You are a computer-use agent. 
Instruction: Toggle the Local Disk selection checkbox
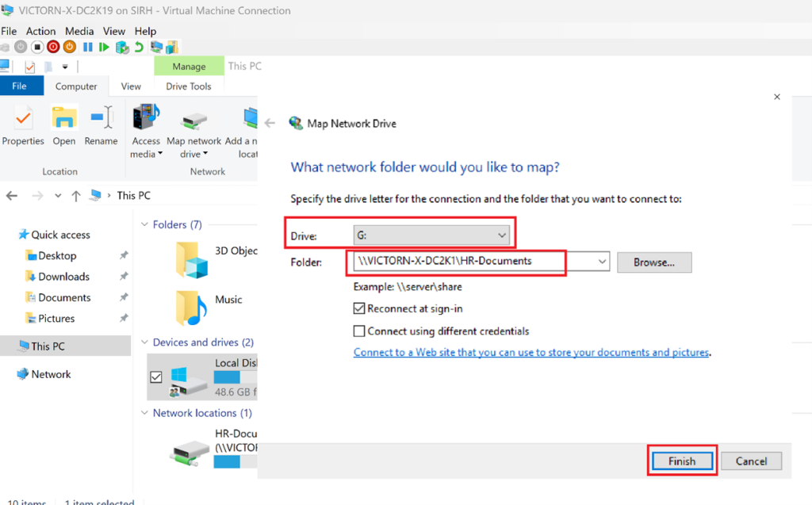(155, 377)
